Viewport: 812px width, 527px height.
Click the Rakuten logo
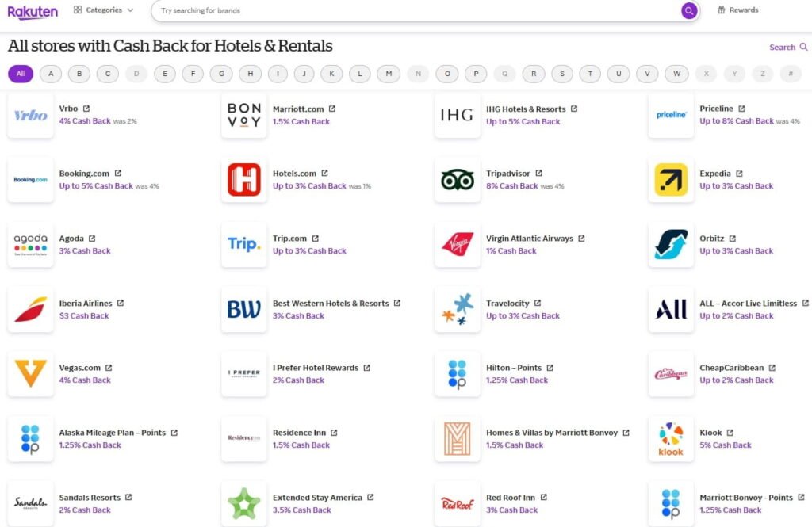click(33, 11)
